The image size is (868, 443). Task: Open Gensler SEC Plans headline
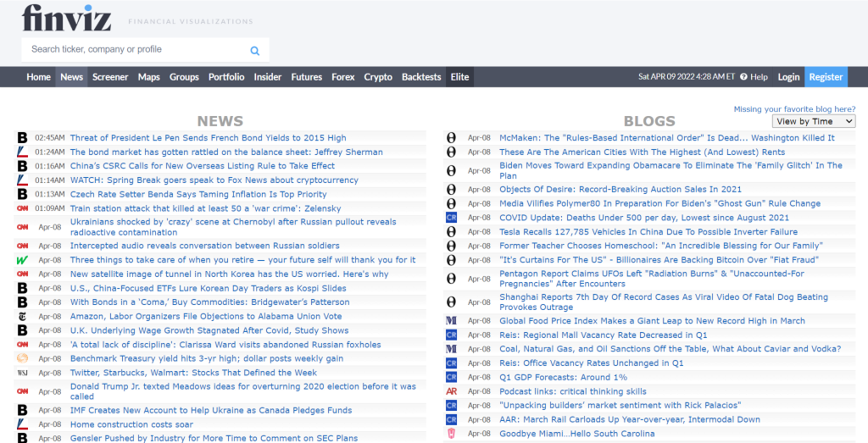(x=214, y=438)
